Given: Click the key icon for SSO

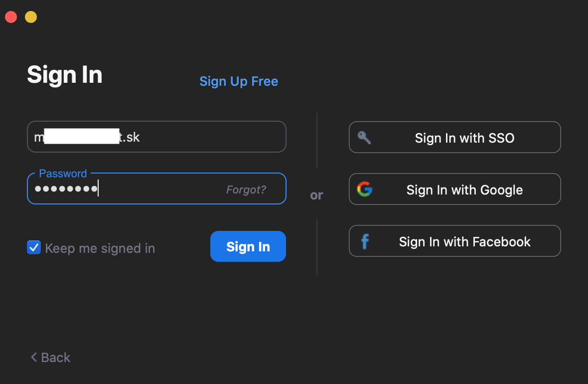Looking at the screenshot, I should pos(364,137).
